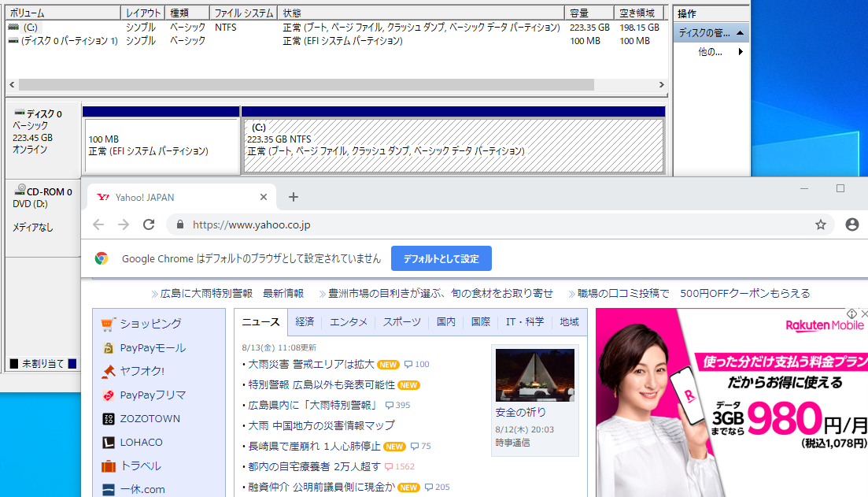Switch to the IT・科学 news tab
Viewport: 868px width, 497px height.
tap(525, 322)
